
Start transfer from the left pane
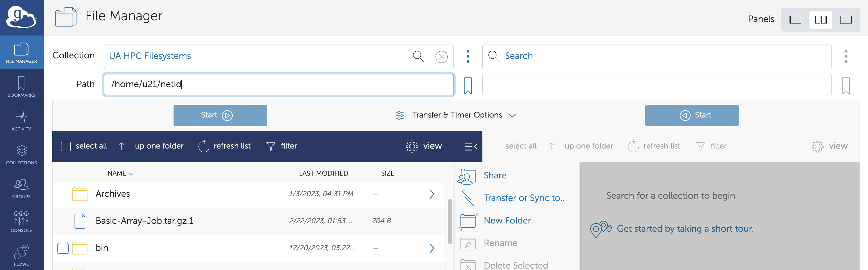pyautogui.click(x=220, y=116)
